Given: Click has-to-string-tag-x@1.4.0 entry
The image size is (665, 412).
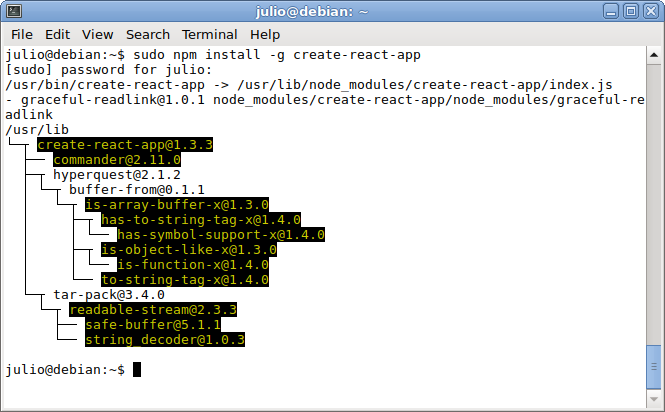Looking at the screenshot, I should point(201,220).
